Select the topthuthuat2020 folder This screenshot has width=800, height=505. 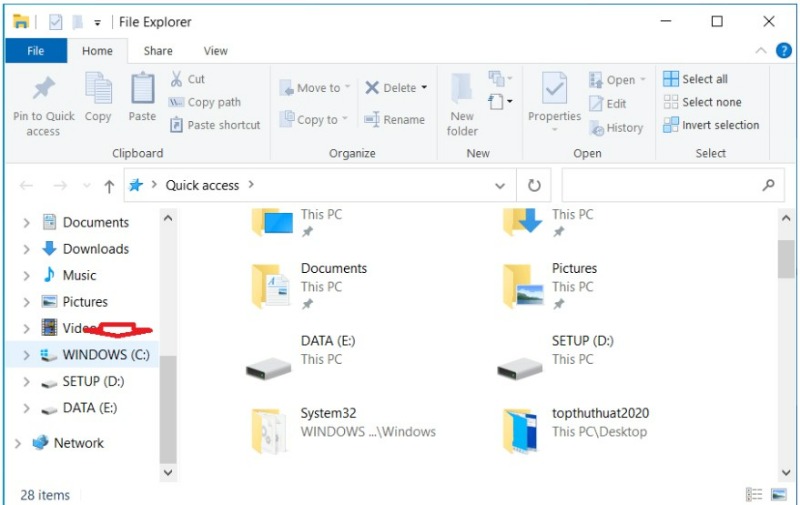pos(576,430)
